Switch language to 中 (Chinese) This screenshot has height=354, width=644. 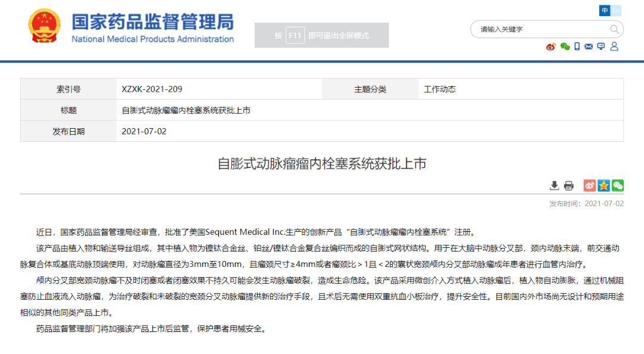[605, 10]
